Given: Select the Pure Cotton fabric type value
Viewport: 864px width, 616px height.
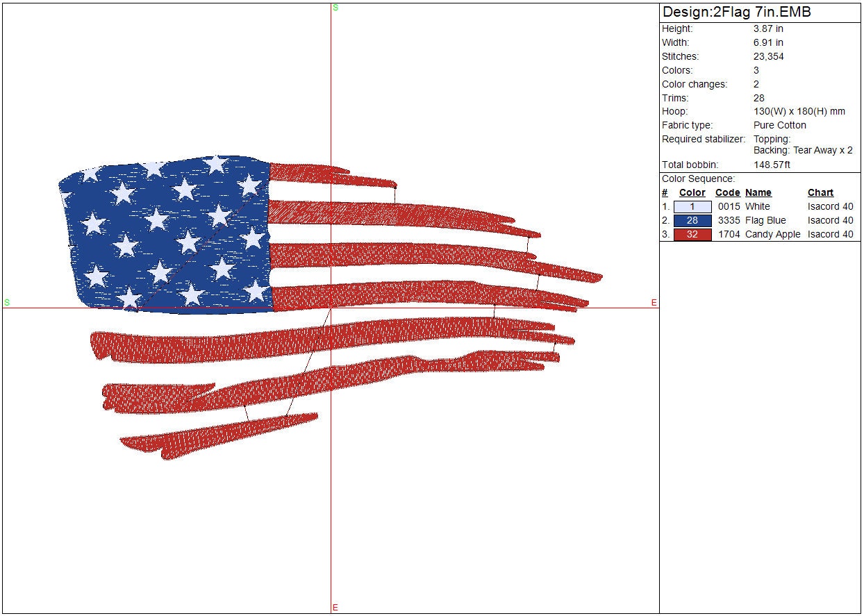Looking at the screenshot, I should (779, 126).
